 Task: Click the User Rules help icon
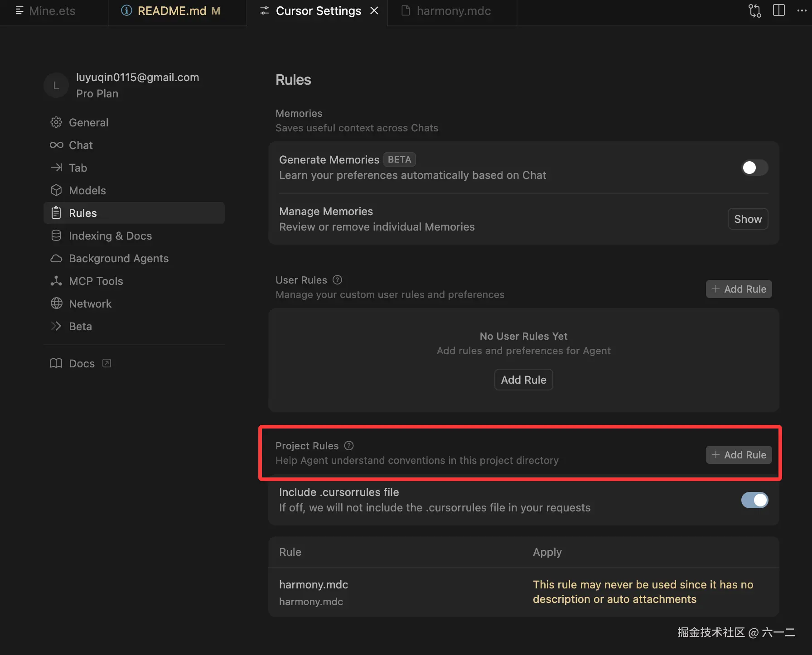[x=337, y=280]
